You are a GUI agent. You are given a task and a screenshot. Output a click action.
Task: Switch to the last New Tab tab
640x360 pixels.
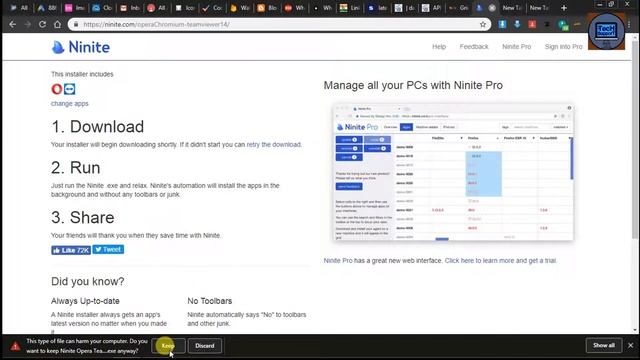pos(539,8)
